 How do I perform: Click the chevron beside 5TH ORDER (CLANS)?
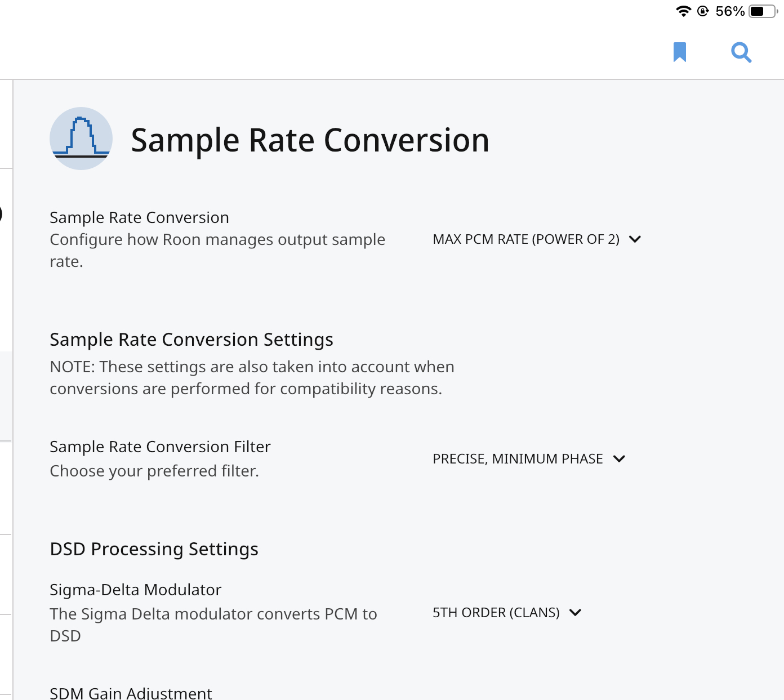575,613
